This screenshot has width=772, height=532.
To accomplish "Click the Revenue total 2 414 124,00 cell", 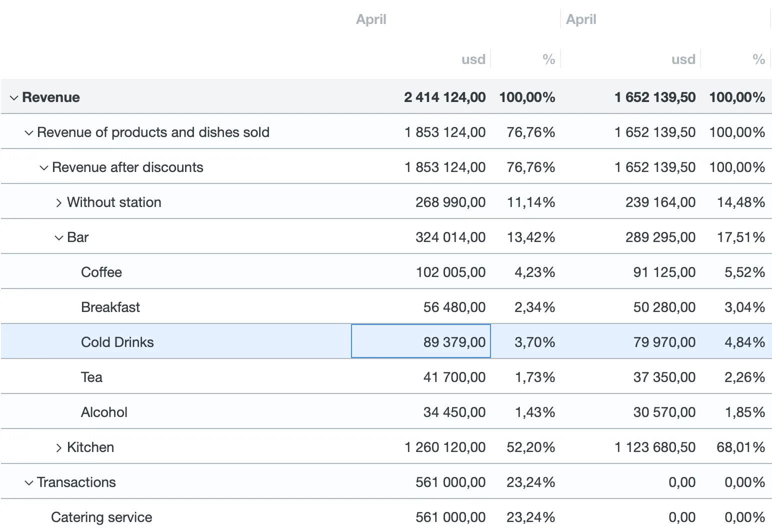I will click(x=444, y=97).
